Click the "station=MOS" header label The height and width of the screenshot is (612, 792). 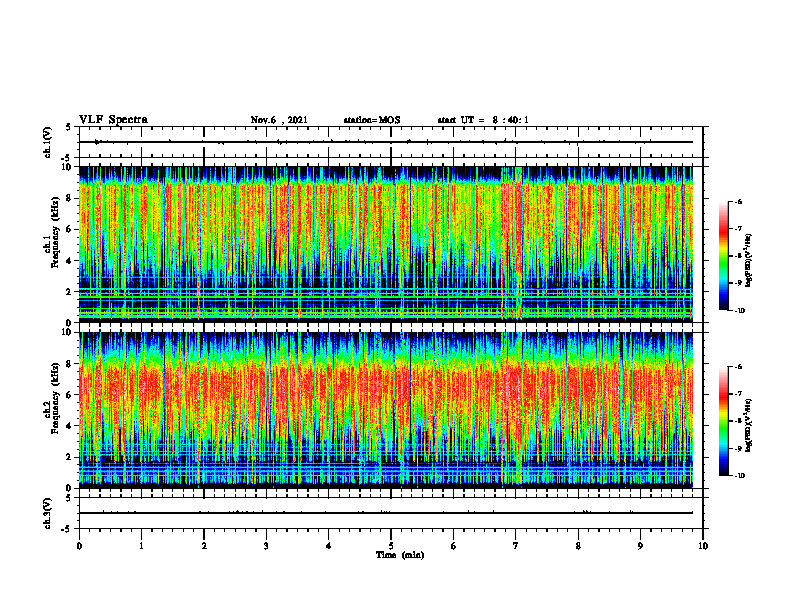coord(372,120)
